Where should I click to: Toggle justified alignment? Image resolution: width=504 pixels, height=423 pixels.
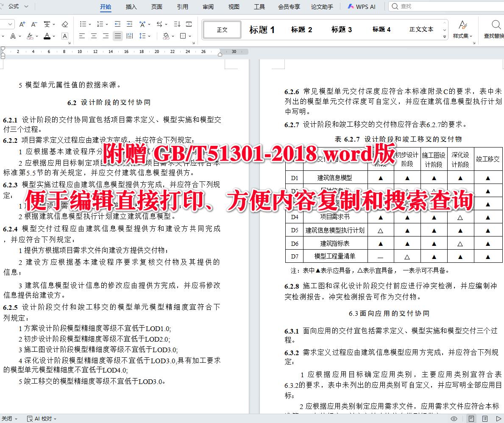(118, 36)
